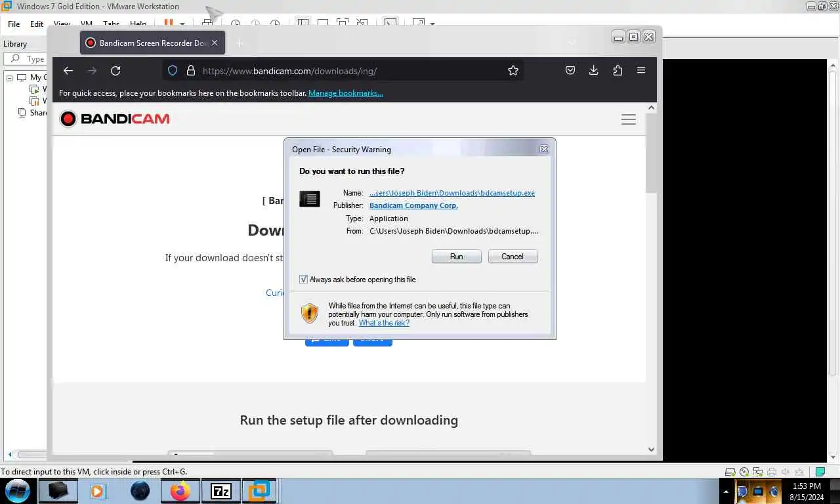Collapse the My Computer tree node

[10, 77]
